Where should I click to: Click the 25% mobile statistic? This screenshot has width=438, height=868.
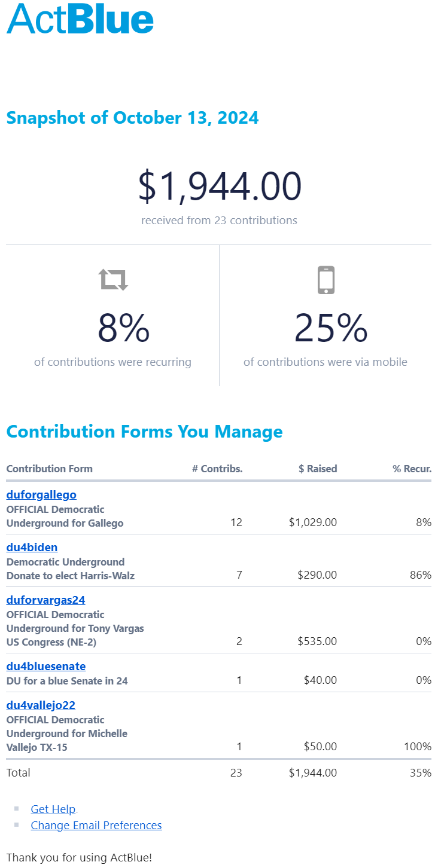pyautogui.click(x=330, y=328)
